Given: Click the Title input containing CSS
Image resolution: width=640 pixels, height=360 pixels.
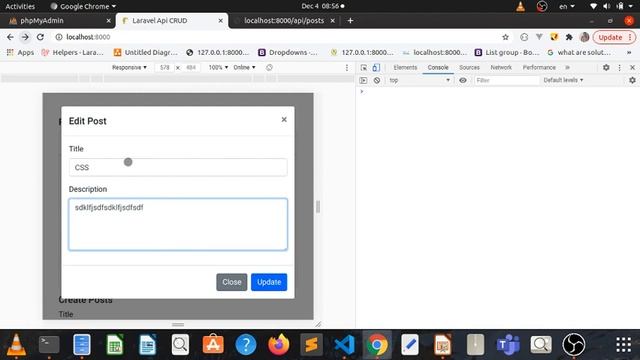Looking at the screenshot, I should (178, 167).
